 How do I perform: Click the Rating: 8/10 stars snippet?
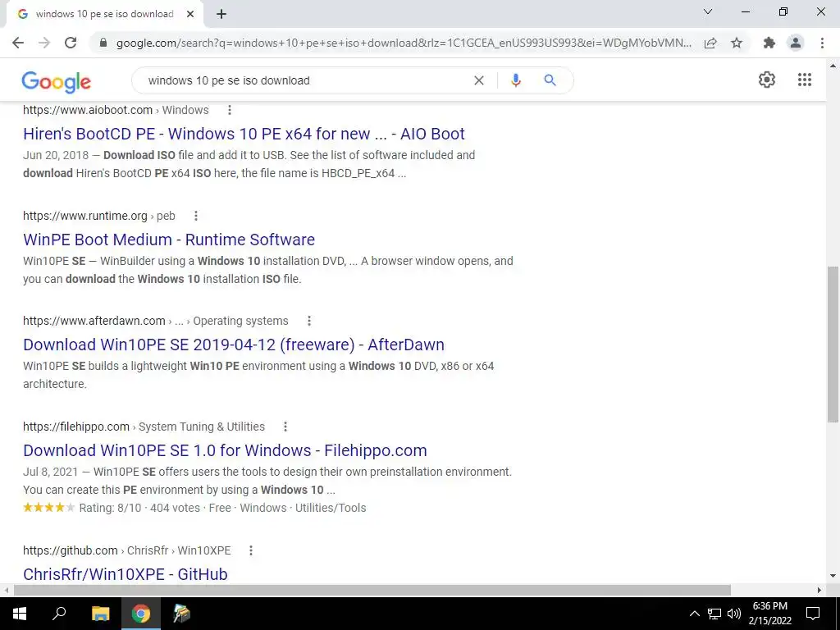[194, 507]
